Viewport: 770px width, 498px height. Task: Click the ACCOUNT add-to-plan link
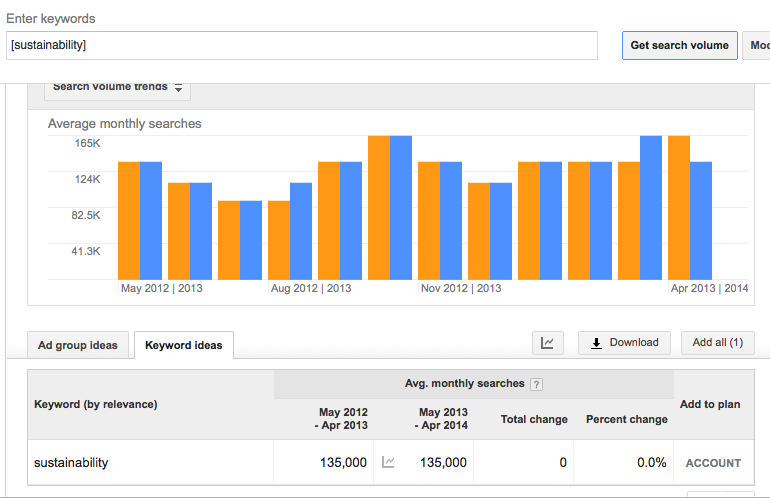713,463
